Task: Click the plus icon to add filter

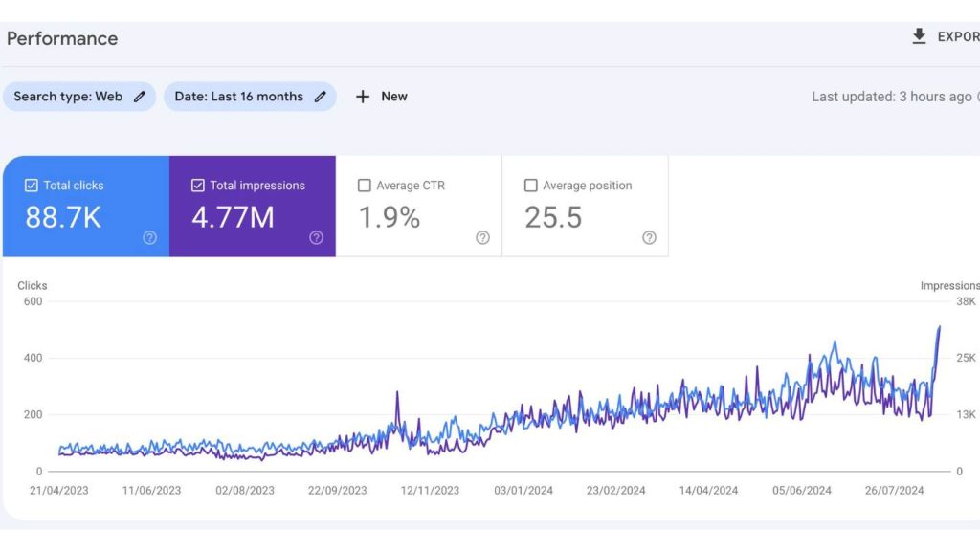Action: (x=363, y=97)
